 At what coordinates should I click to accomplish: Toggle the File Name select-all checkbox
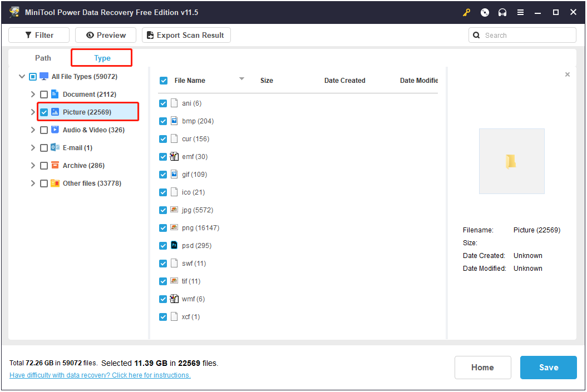[x=163, y=81]
